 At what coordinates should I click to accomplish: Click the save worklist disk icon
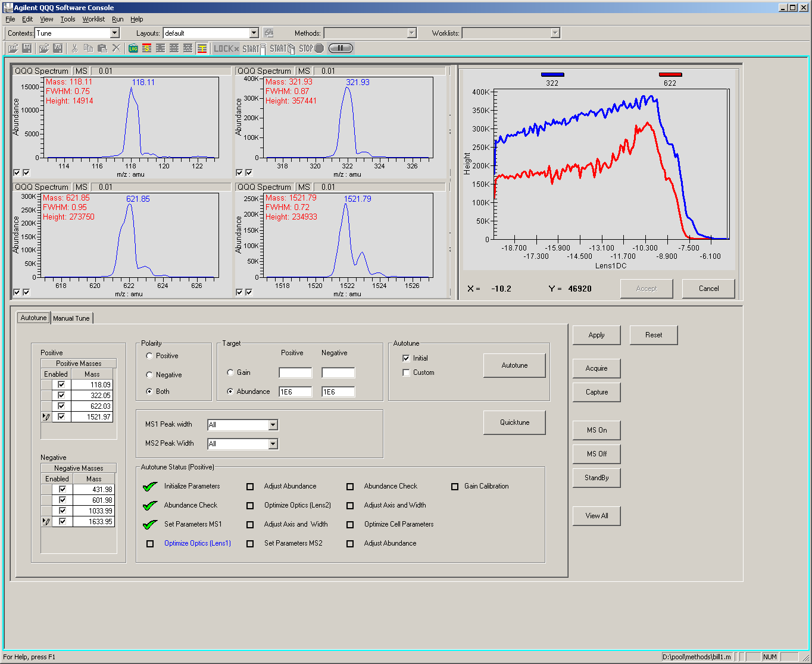tap(58, 48)
